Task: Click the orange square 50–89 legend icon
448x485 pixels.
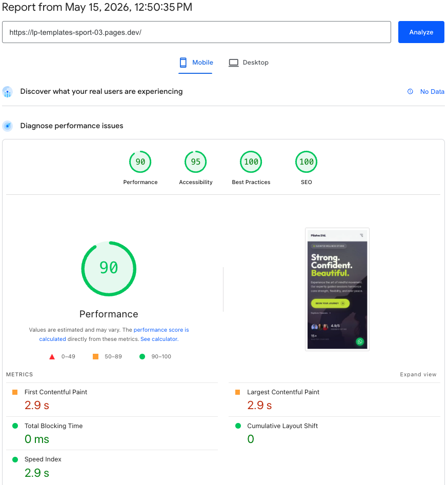Action: pos(95,357)
